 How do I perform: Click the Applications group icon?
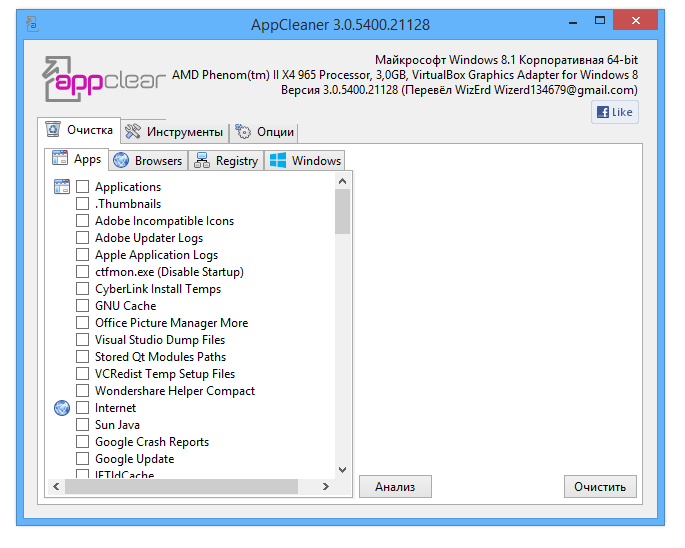[x=62, y=187]
